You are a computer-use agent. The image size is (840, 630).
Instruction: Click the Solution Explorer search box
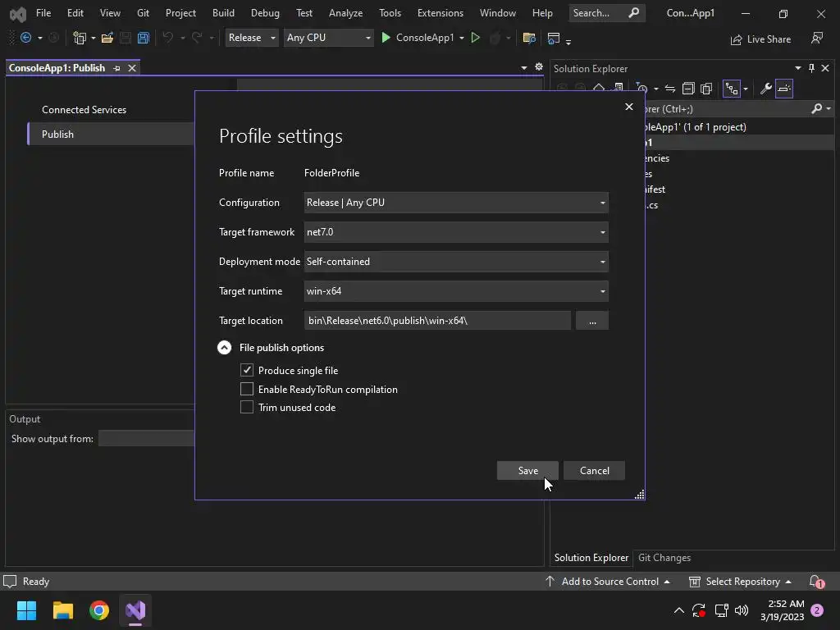pos(726,109)
